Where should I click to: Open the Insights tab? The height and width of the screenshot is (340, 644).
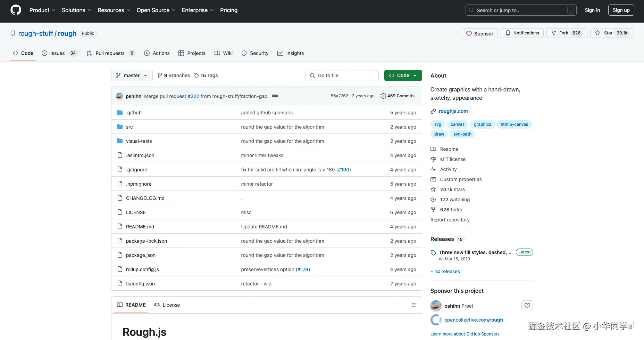(291, 53)
